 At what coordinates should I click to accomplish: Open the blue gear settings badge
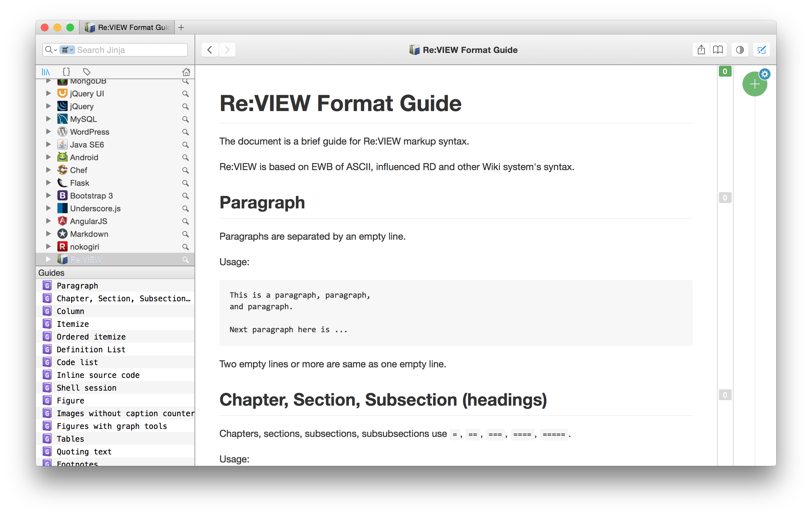(x=765, y=74)
